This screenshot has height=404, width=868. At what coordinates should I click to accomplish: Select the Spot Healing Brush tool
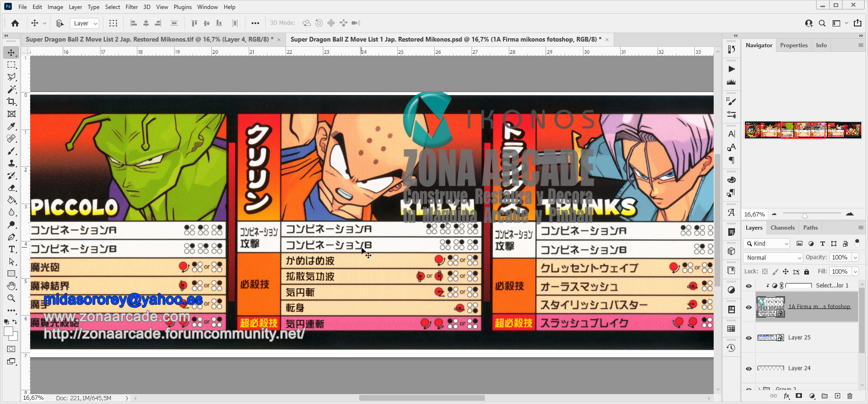[11, 138]
